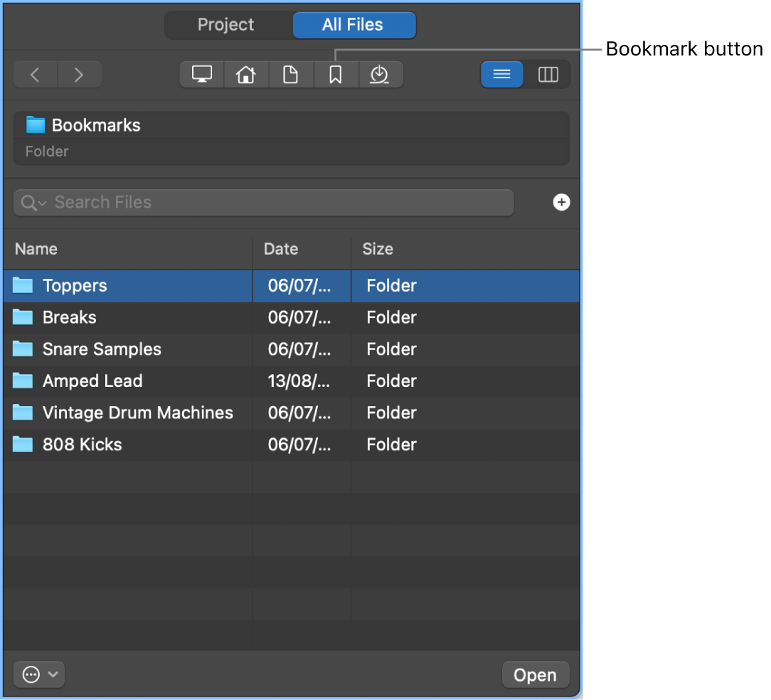The width and height of the screenshot is (771, 700).
Task: Select the Home folder icon
Action: [246, 74]
